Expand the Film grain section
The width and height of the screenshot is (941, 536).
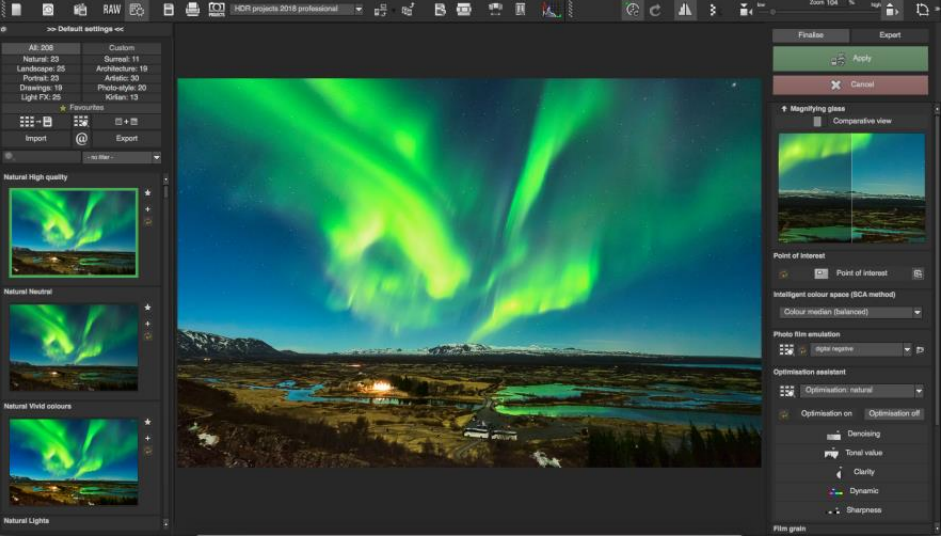[x=789, y=529]
